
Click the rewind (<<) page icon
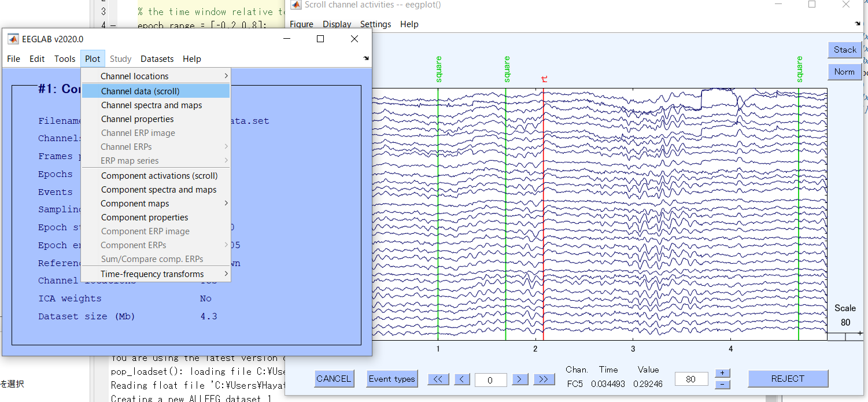(x=438, y=379)
